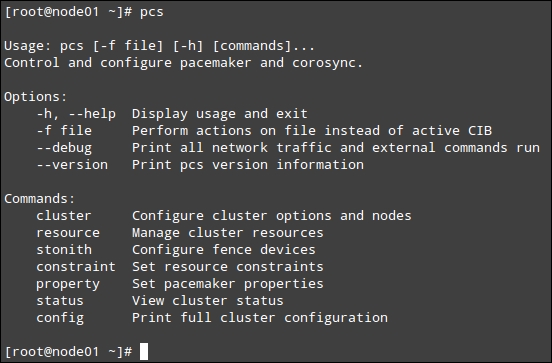
Task: Click the Usage: line at top
Action: [159, 46]
